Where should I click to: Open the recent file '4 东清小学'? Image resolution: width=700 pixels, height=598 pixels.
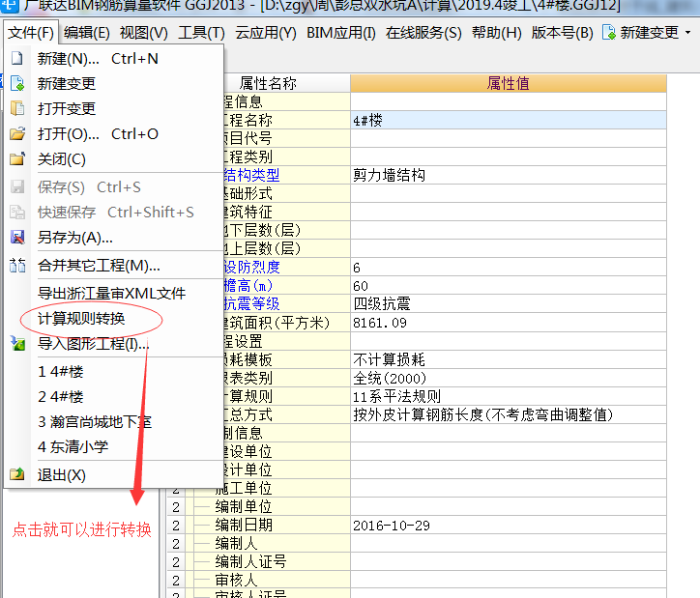(114, 446)
